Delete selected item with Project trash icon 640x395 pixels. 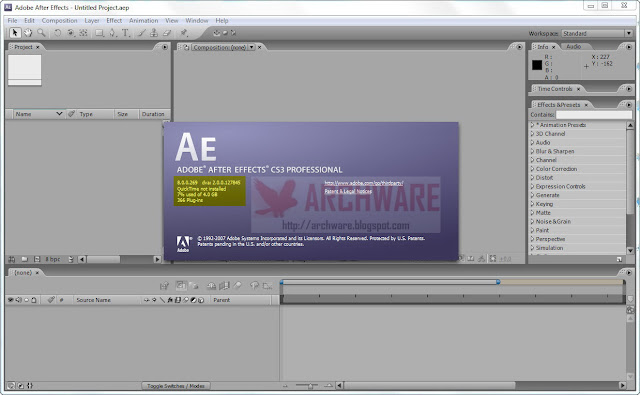(71, 259)
